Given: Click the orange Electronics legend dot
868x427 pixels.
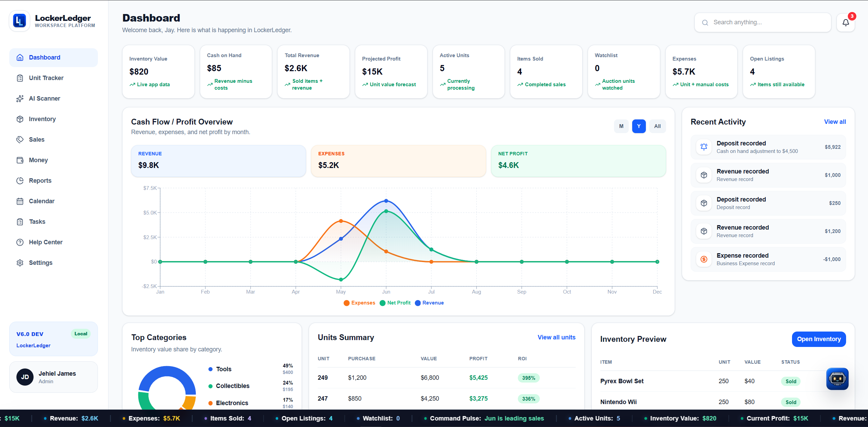Looking at the screenshot, I should point(210,403).
